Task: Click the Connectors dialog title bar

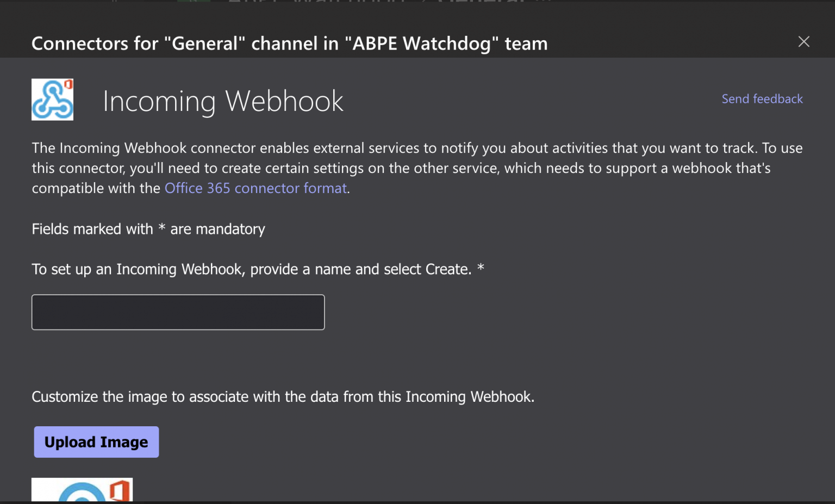Action: pos(289,43)
